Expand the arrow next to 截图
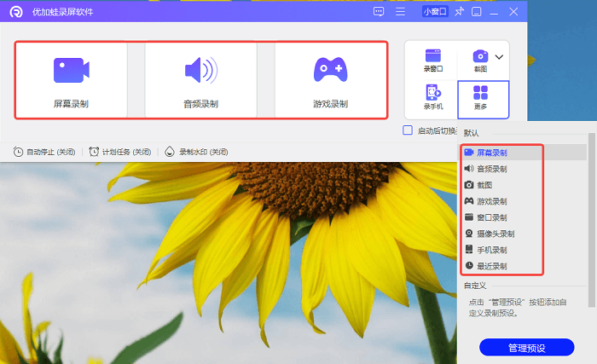This screenshot has height=364, width=597. (499, 57)
